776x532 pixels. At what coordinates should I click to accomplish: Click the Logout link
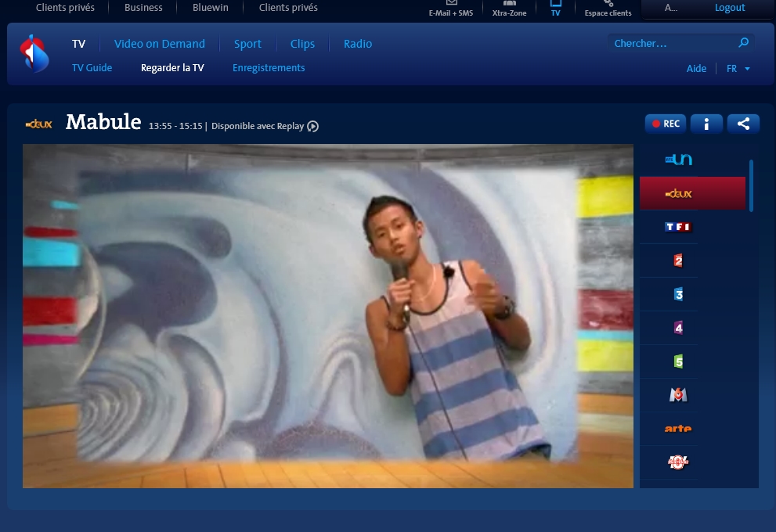730,8
